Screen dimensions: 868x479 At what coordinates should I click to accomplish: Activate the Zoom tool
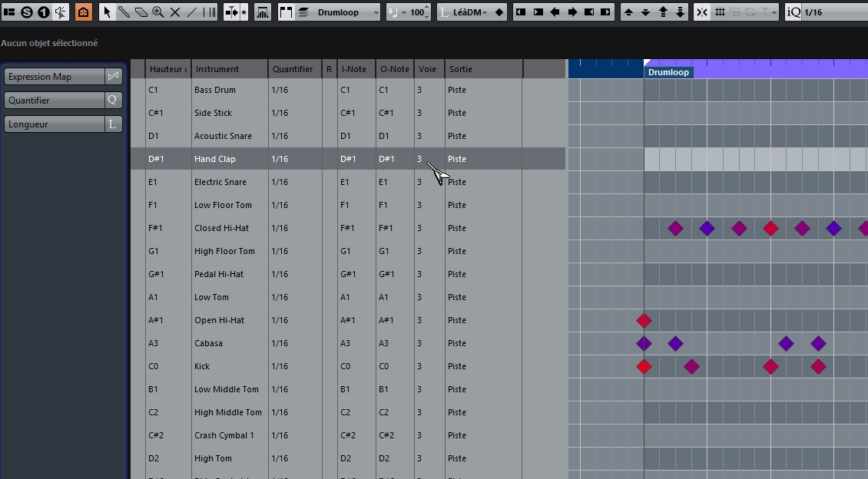coord(159,12)
